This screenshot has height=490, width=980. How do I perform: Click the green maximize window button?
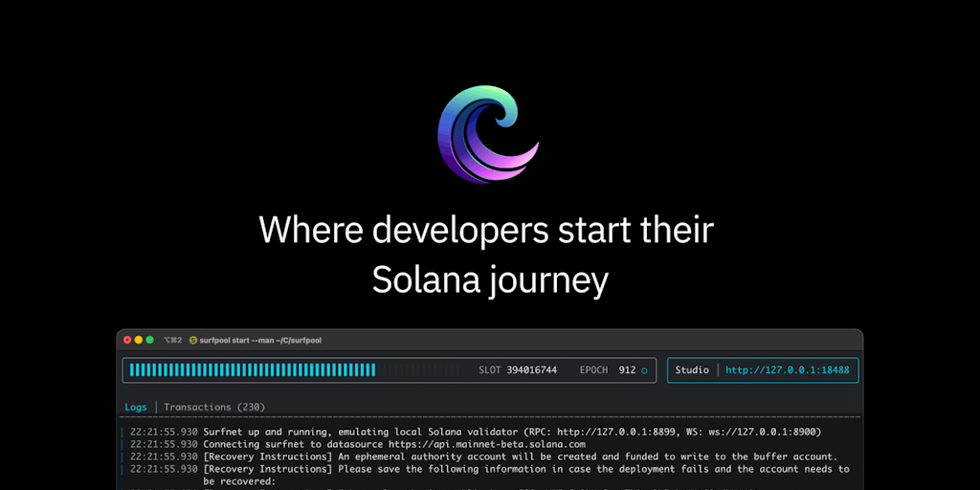tap(150, 340)
